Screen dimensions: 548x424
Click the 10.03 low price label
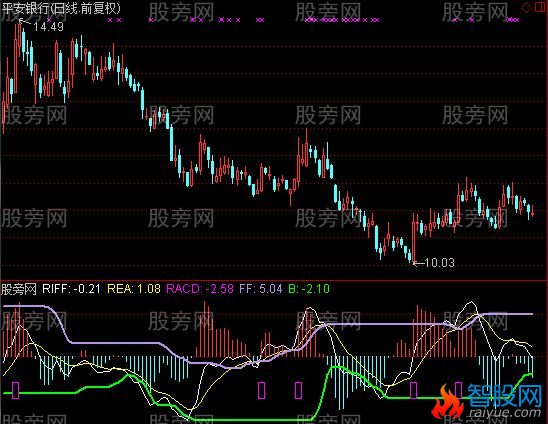(439, 263)
